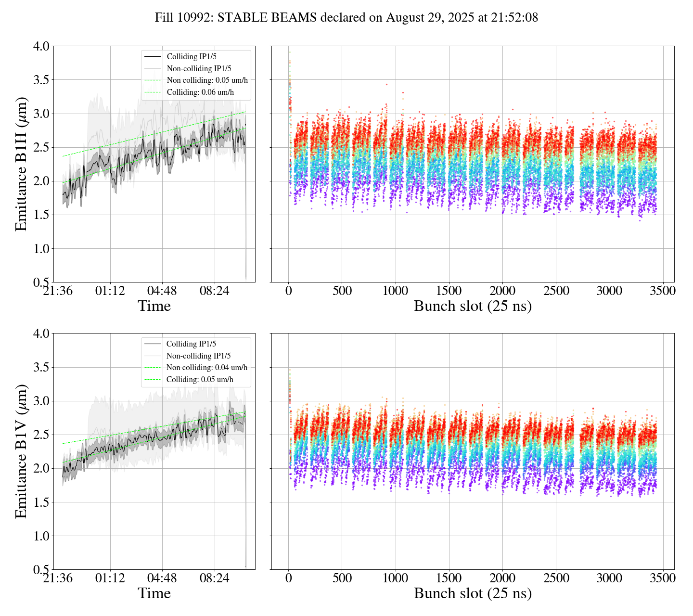The height and width of the screenshot is (616, 693).
Task: Click the 1.5 y-axis tick on the B1V plot
Action: 41,502
